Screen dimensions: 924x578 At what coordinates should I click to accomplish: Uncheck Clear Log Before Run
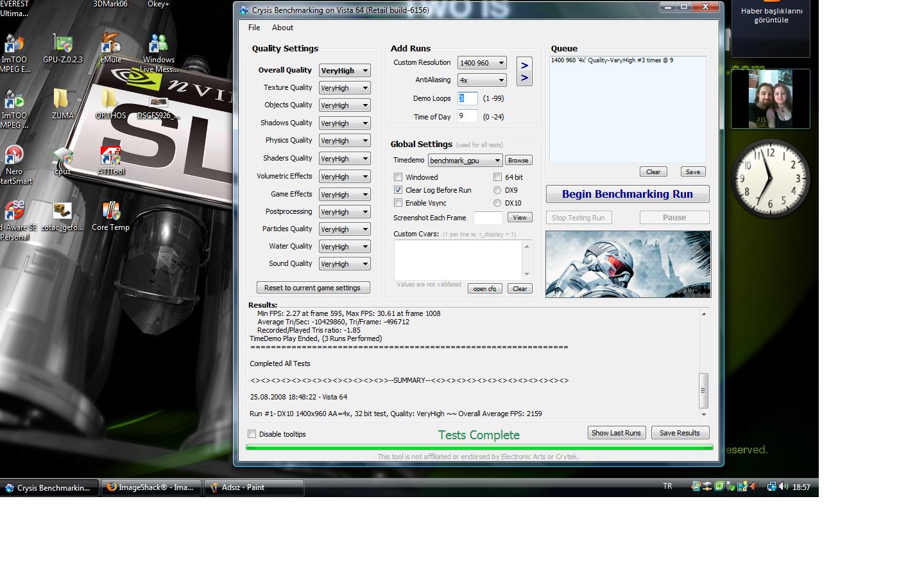pyautogui.click(x=398, y=190)
